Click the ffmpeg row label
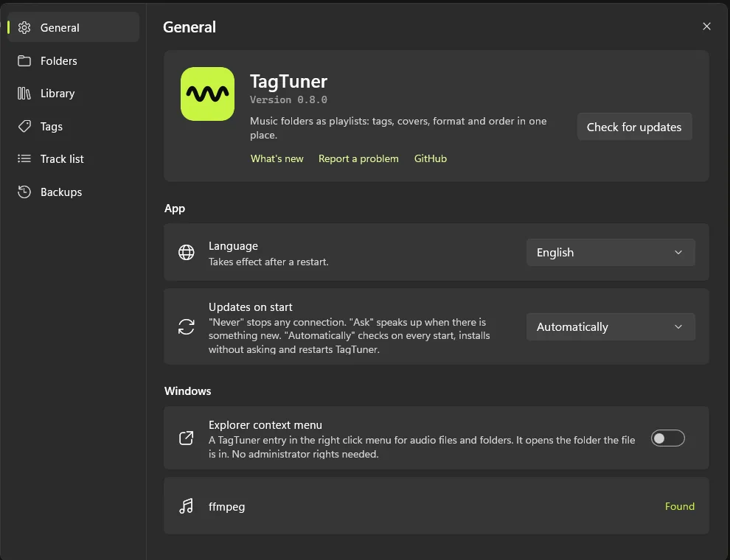This screenshot has height=560, width=730. click(226, 506)
